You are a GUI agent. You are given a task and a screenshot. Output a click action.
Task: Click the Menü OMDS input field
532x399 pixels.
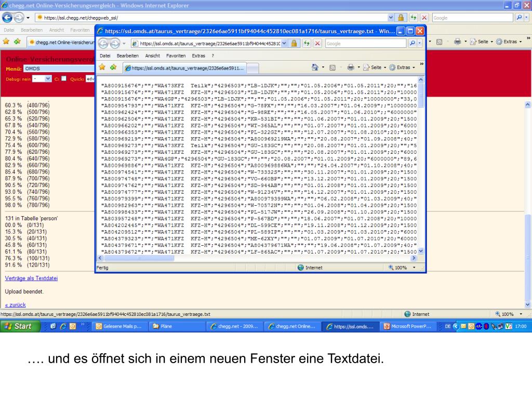tap(58, 69)
